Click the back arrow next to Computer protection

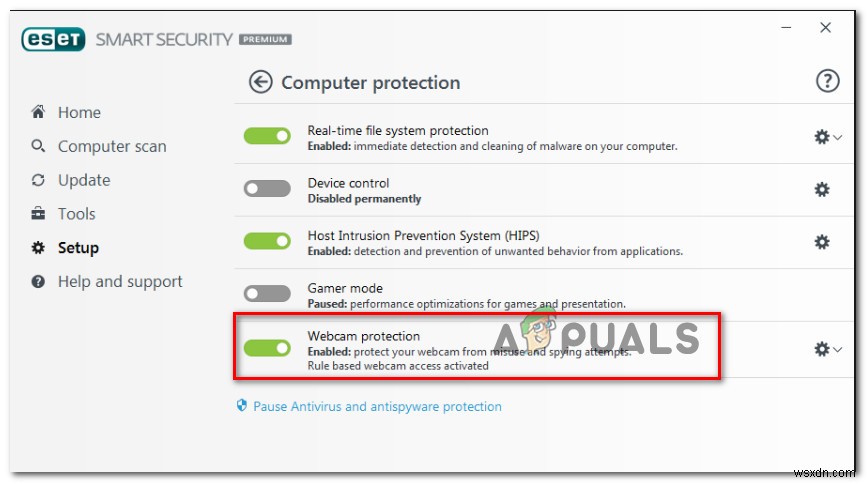(261, 82)
